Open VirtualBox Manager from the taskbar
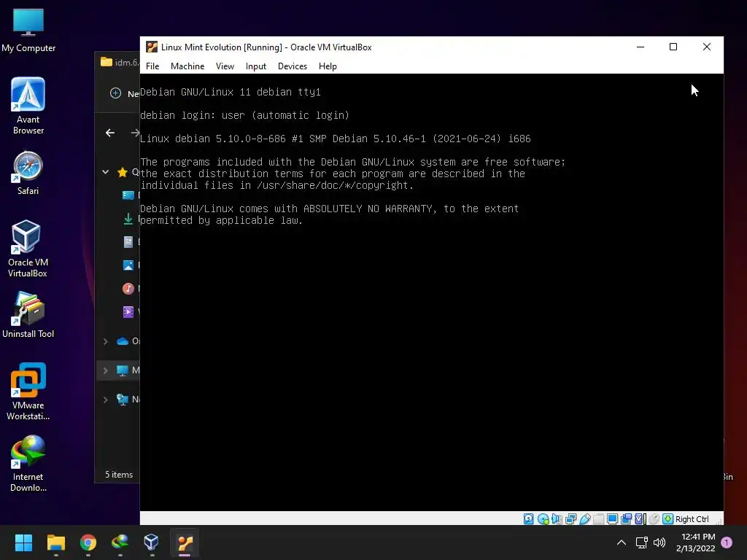The width and height of the screenshot is (747, 560). (152, 542)
